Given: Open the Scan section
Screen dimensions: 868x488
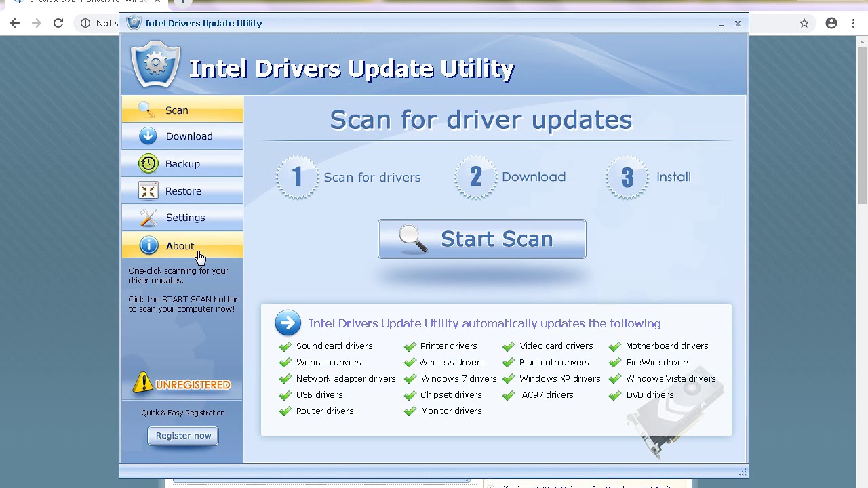Looking at the screenshot, I should [x=182, y=109].
